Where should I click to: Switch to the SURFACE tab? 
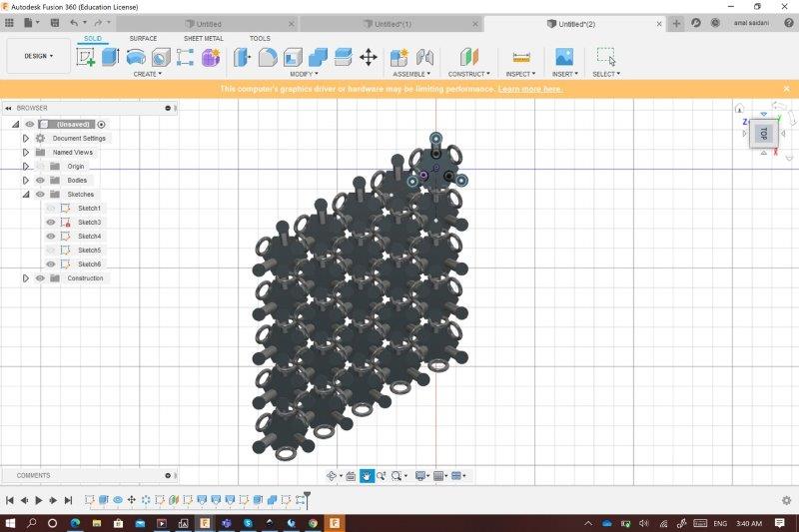tap(143, 39)
